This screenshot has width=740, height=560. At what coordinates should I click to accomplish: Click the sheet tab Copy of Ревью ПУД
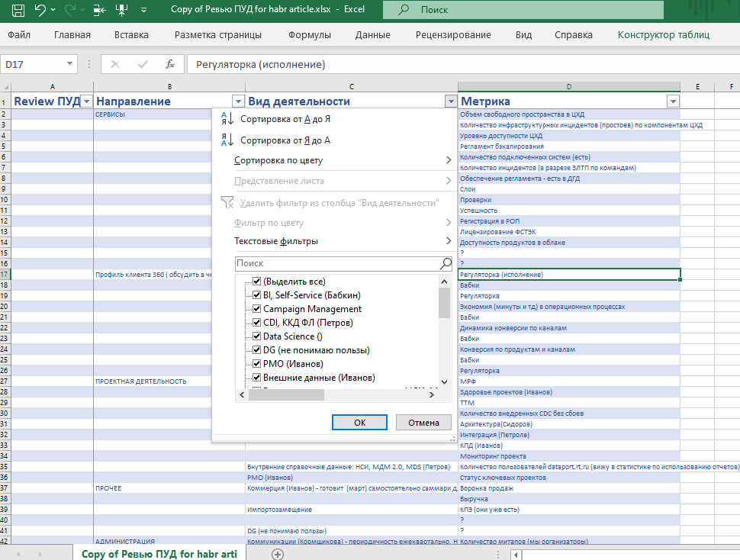point(159,554)
